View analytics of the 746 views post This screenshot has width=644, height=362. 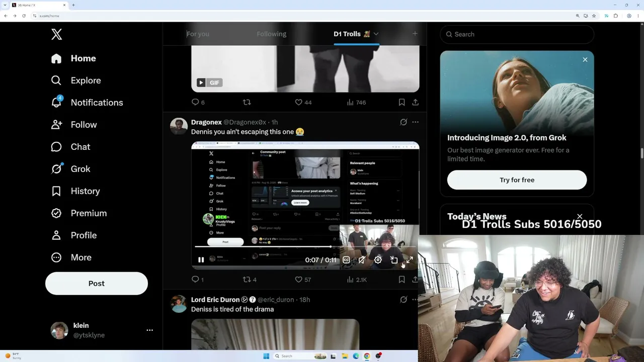tap(356, 102)
